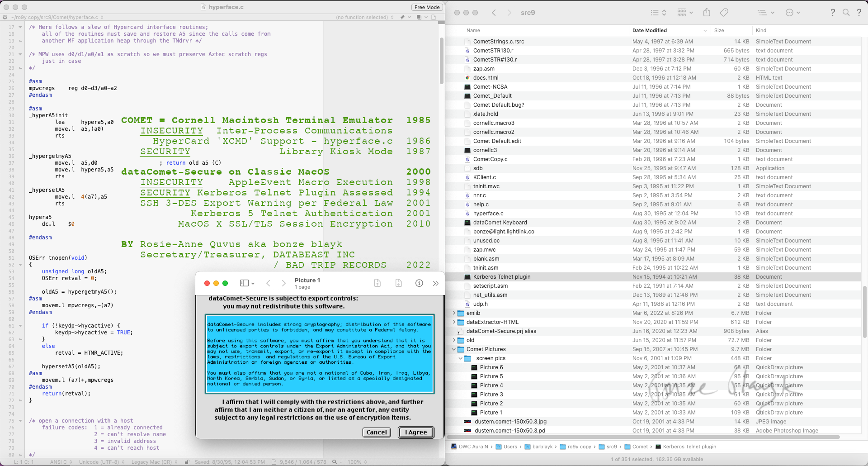Screen dimensions: 868x466
Task: Click the Finder search magnifier icon
Action: pos(846,13)
